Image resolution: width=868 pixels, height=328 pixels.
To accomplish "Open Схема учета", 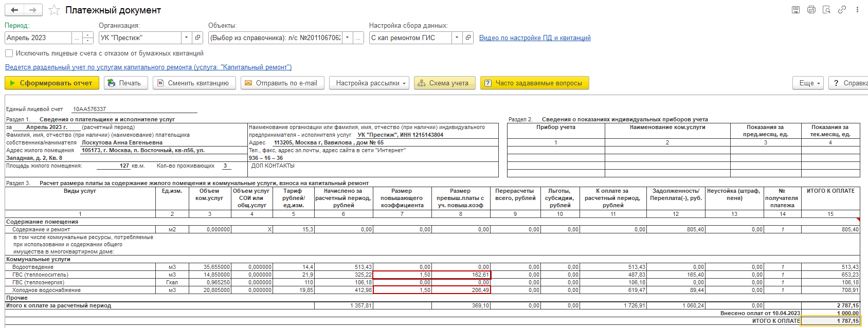I will pyautogui.click(x=444, y=83).
